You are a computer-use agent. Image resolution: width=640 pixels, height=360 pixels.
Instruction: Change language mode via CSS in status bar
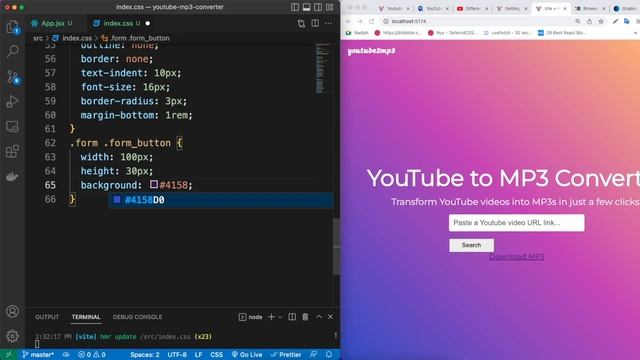pyautogui.click(x=216, y=354)
